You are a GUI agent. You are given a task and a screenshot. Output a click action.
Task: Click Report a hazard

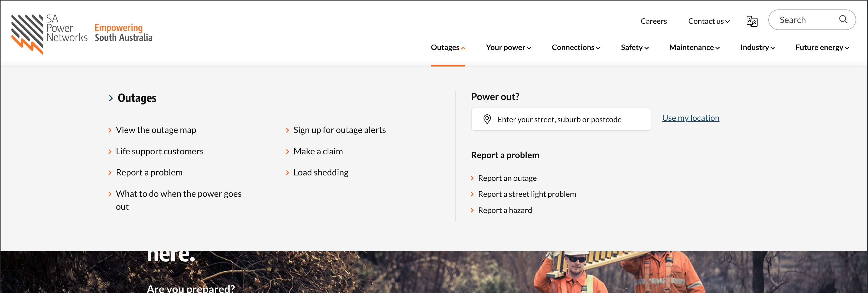[x=505, y=210]
